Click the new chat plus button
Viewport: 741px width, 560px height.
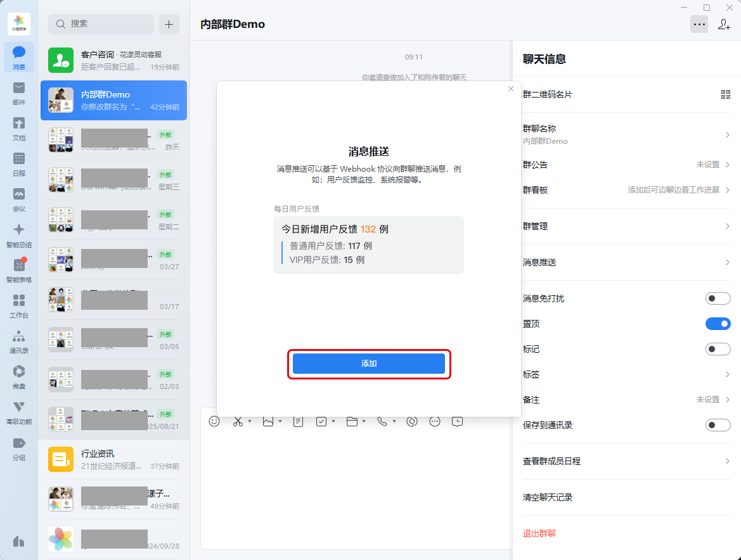[x=169, y=24]
